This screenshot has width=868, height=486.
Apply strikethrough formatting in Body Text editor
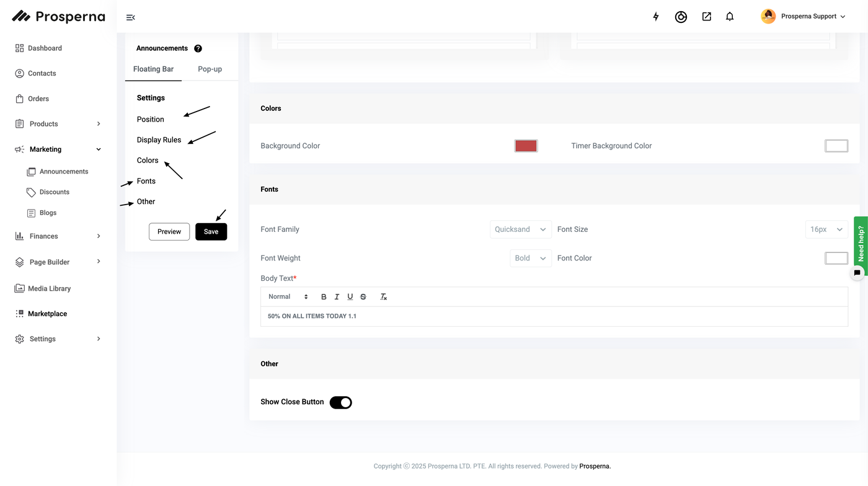[x=363, y=297]
